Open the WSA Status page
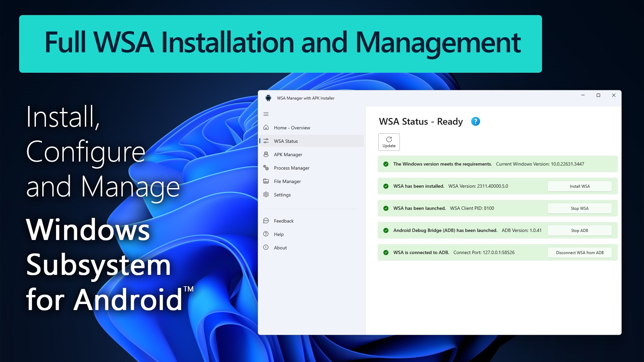 point(286,141)
